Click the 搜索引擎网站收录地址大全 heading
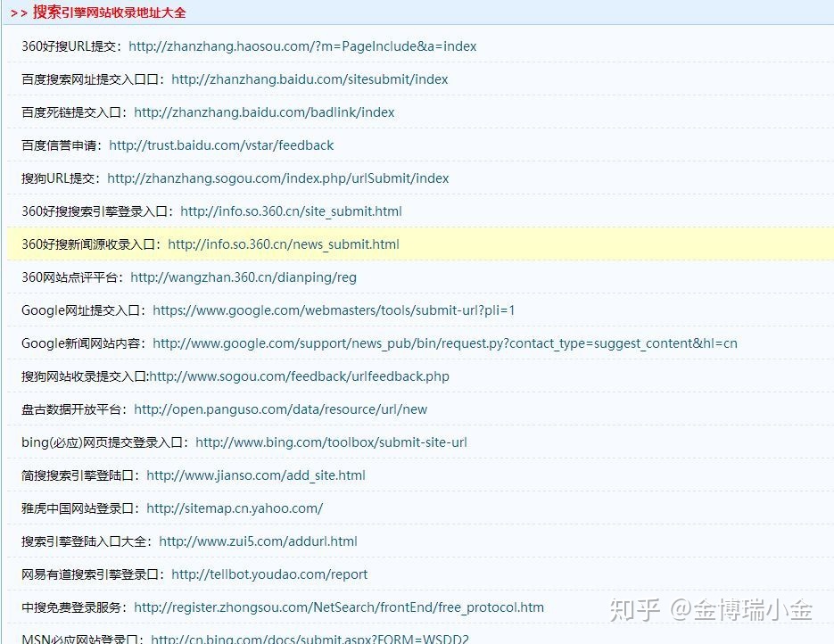 [109, 12]
